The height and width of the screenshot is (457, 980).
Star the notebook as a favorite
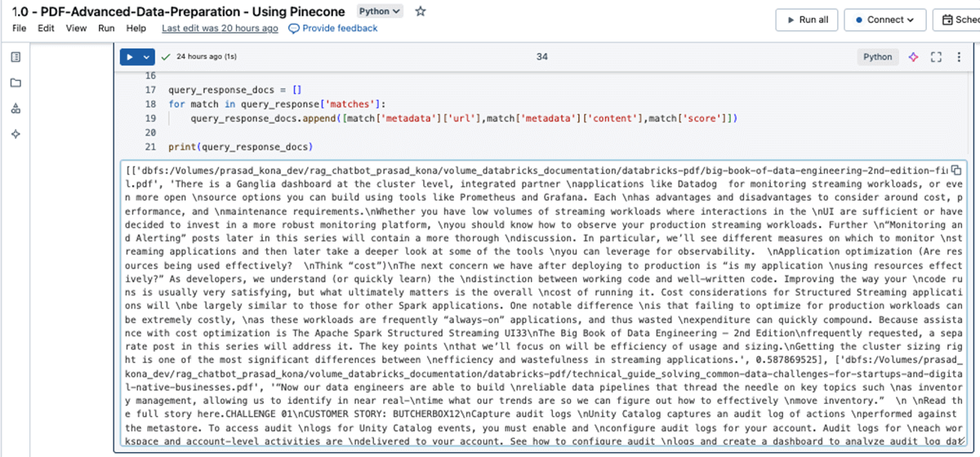(x=421, y=11)
